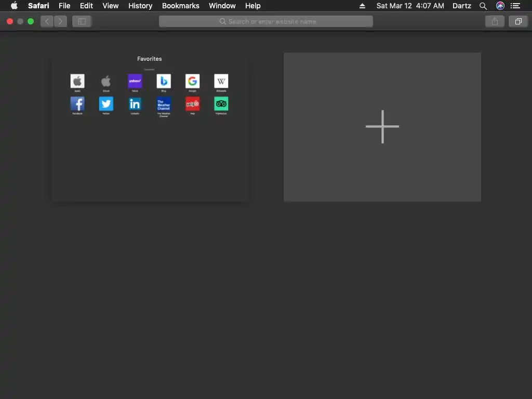Open the Help menu
Screen dimensions: 532x399
253,6
